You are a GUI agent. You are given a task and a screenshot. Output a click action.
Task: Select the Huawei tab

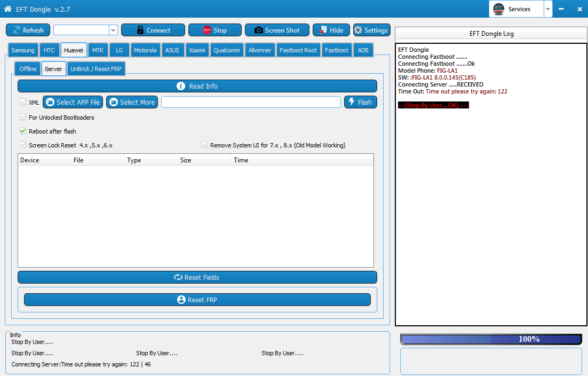[x=74, y=50]
